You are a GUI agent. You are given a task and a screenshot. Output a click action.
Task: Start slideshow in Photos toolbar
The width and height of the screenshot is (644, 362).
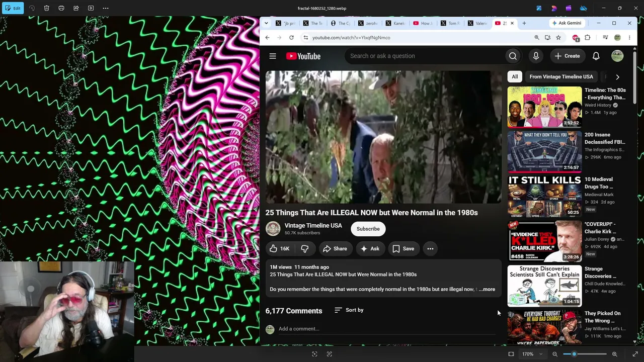pos(91,8)
